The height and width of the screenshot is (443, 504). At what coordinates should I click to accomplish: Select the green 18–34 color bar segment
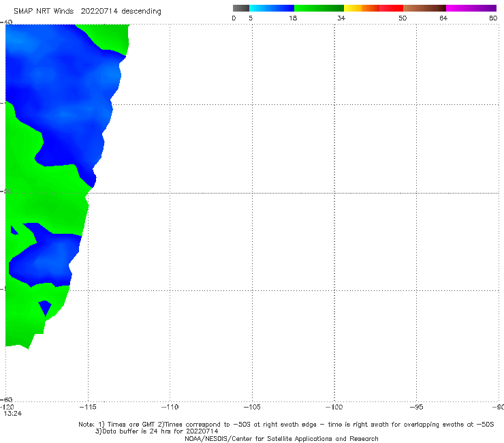click(319, 8)
